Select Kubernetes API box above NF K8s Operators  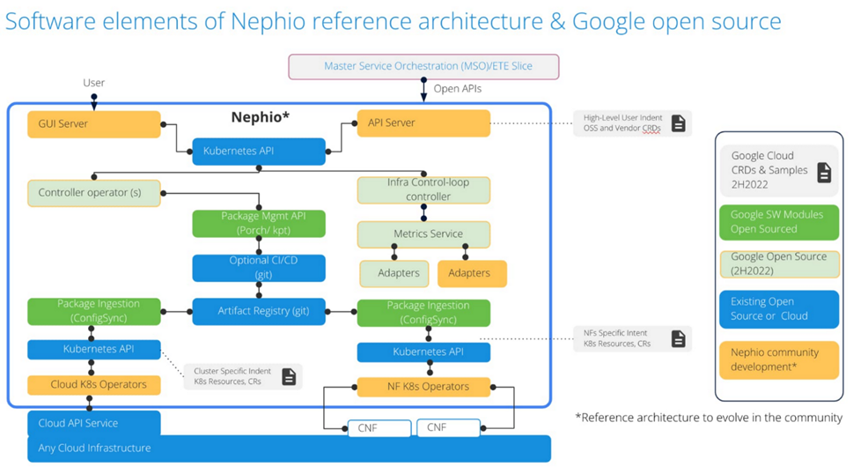[x=423, y=352]
